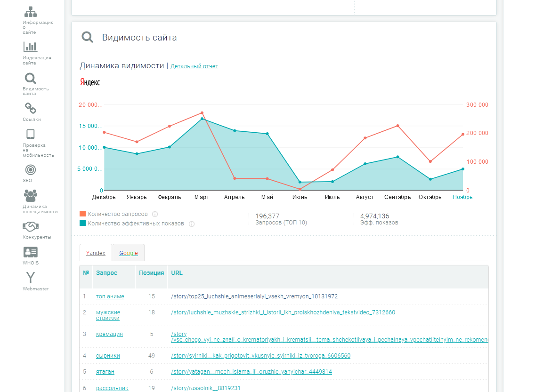Open the links chain icon

point(30,109)
